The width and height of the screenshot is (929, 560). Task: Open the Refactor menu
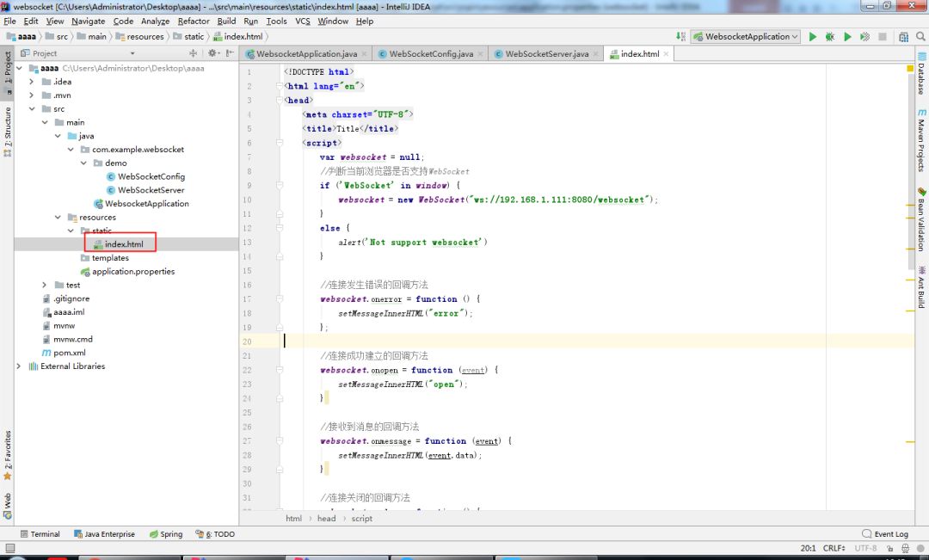tap(193, 21)
